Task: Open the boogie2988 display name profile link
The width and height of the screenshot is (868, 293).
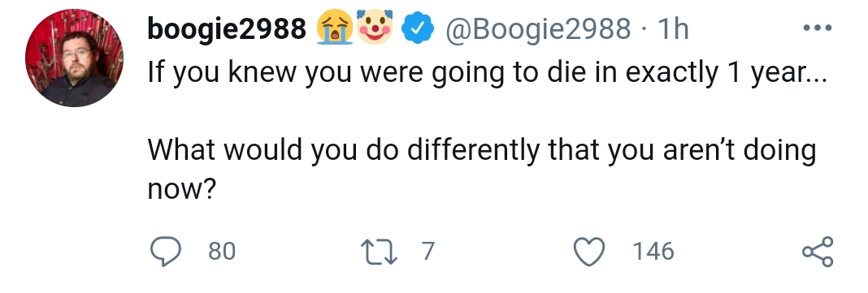Action: [227, 28]
